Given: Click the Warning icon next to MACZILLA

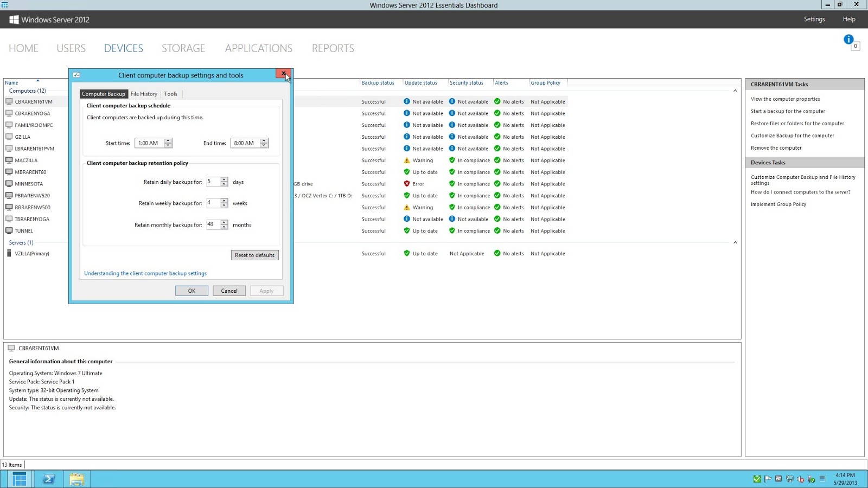Looking at the screenshot, I should (406, 160).
